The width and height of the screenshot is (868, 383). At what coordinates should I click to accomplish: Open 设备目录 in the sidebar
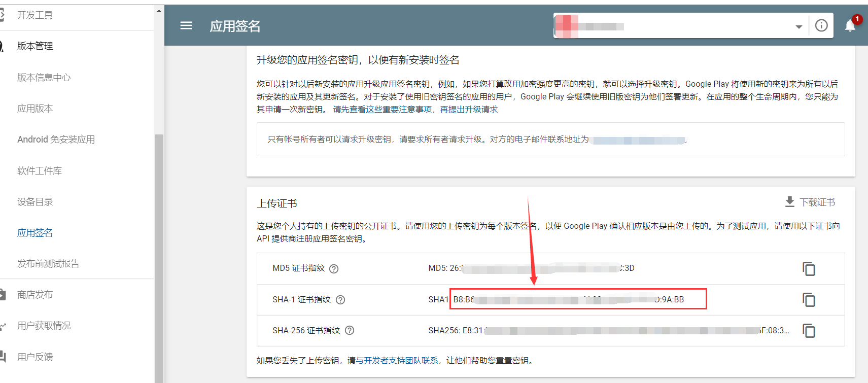tap(35, 202)
